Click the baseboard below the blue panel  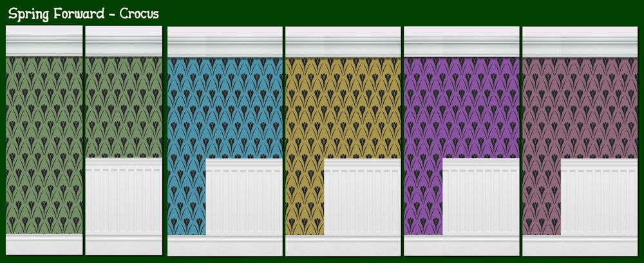[x=225, y=246]
